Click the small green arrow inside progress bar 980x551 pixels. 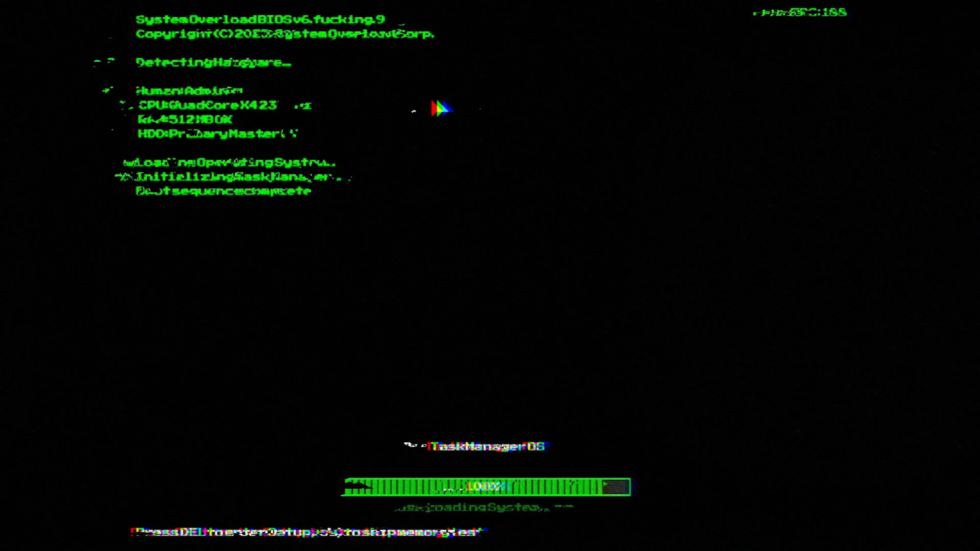[x=605, y=484]
